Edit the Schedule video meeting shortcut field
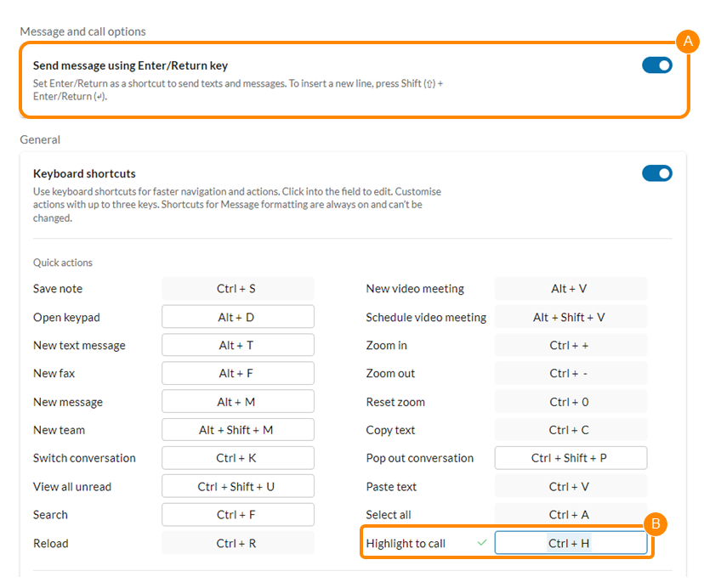 [571, 316]
